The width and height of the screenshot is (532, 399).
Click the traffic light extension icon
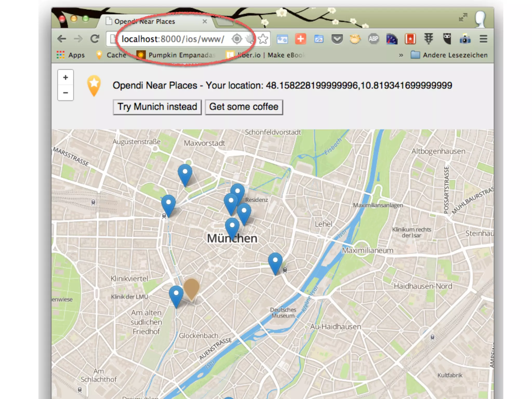point(428,39)
